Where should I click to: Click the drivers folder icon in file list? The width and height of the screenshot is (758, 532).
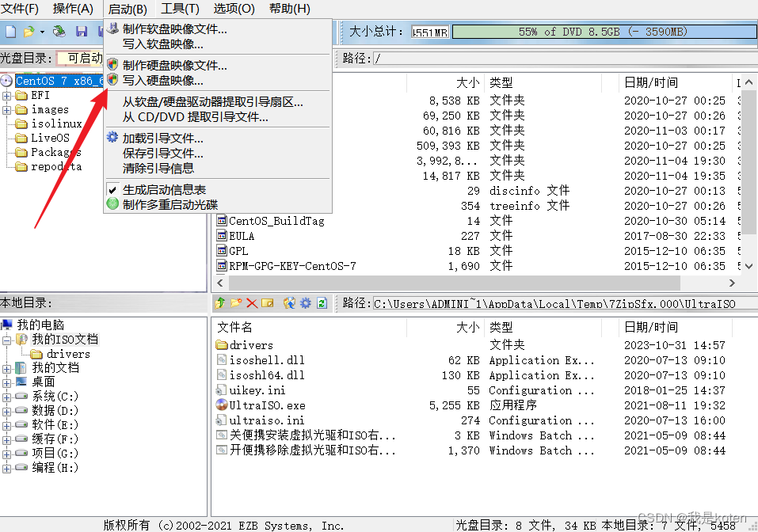pos(222,345)
